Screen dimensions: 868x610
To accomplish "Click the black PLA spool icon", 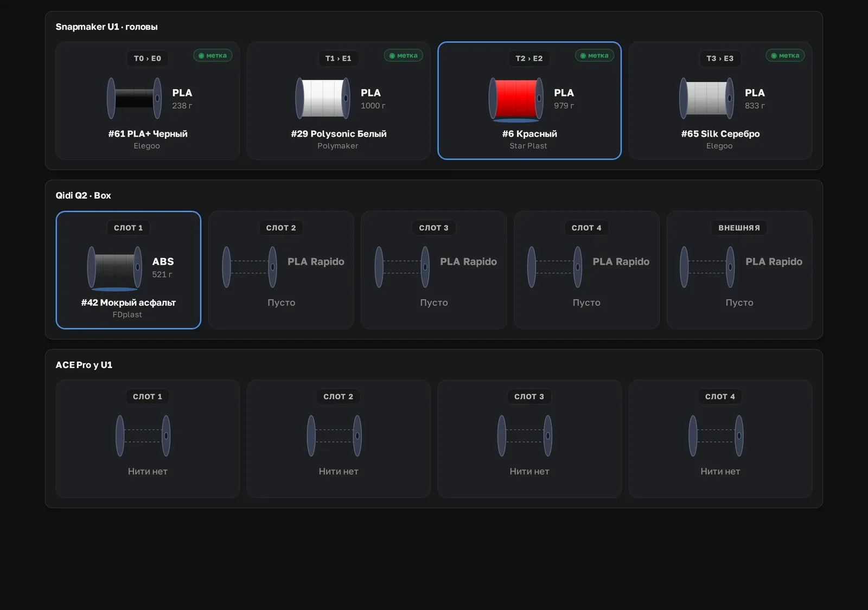I will click(134, 98).
